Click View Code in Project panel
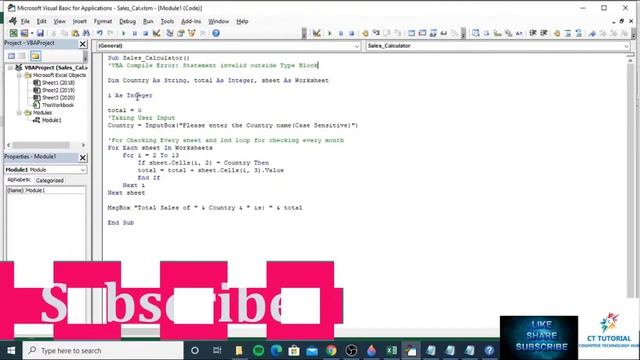640x360 pixels. pos(11,56)
